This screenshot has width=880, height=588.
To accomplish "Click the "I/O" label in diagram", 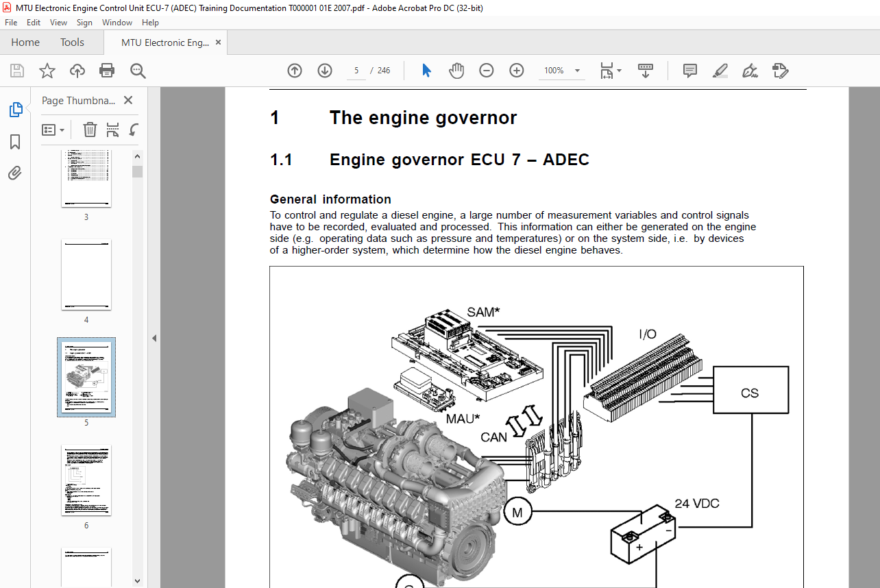I will 648,334.
